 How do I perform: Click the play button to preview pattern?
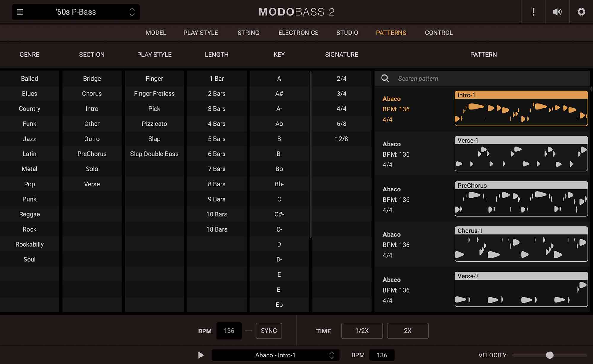pos(201,355)
